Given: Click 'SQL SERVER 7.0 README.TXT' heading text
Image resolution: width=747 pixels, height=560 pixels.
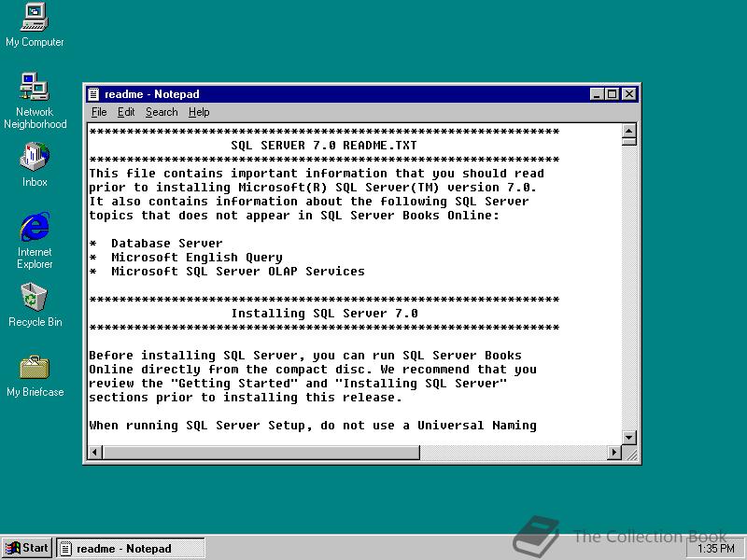Looking at the screenshot, I should tap(324, 146).
